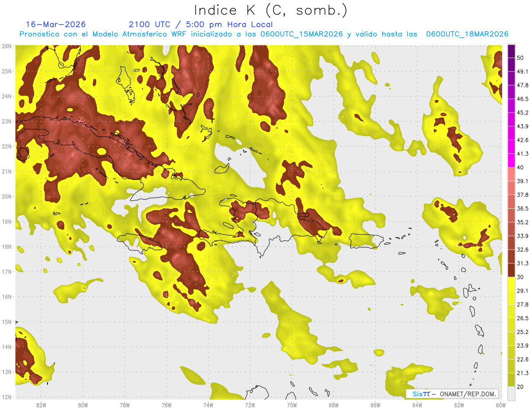The image size is (532, 411).
Task: Pick the colorbar segment between 30 and 31.3
Action: tap(511, 270)
